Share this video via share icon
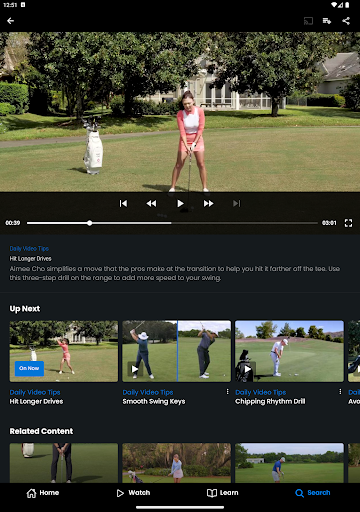360x512 pixels. pyautogui.click(x=346, y=21)
